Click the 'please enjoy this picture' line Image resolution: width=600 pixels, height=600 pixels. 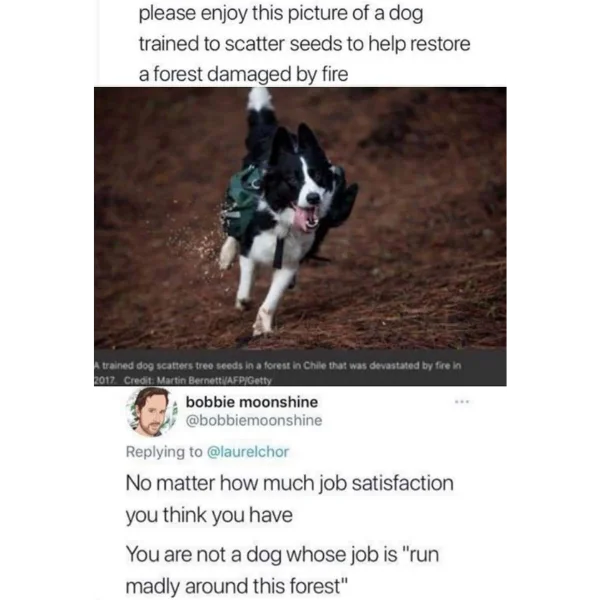281,14
